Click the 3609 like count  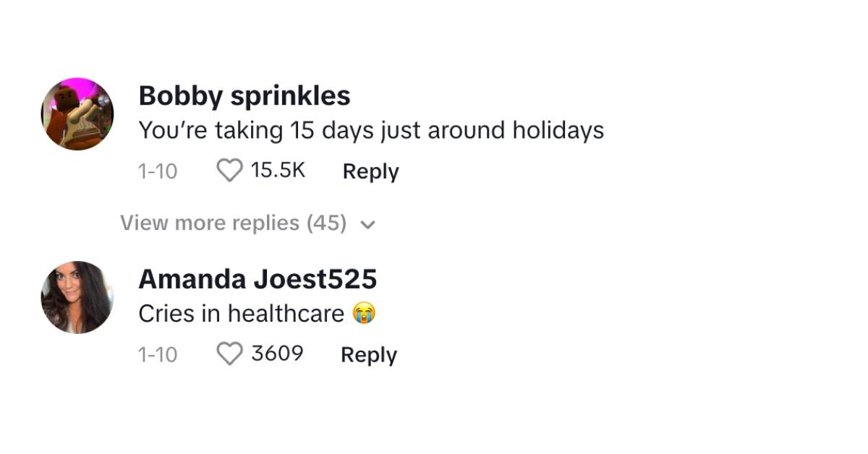[277, 354]
